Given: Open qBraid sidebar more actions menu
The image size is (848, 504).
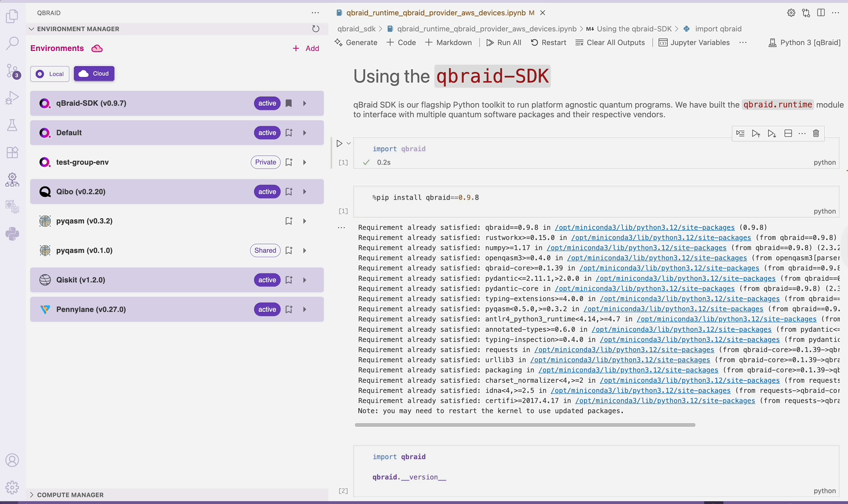Looking at the screenshot, I should 315,13.
